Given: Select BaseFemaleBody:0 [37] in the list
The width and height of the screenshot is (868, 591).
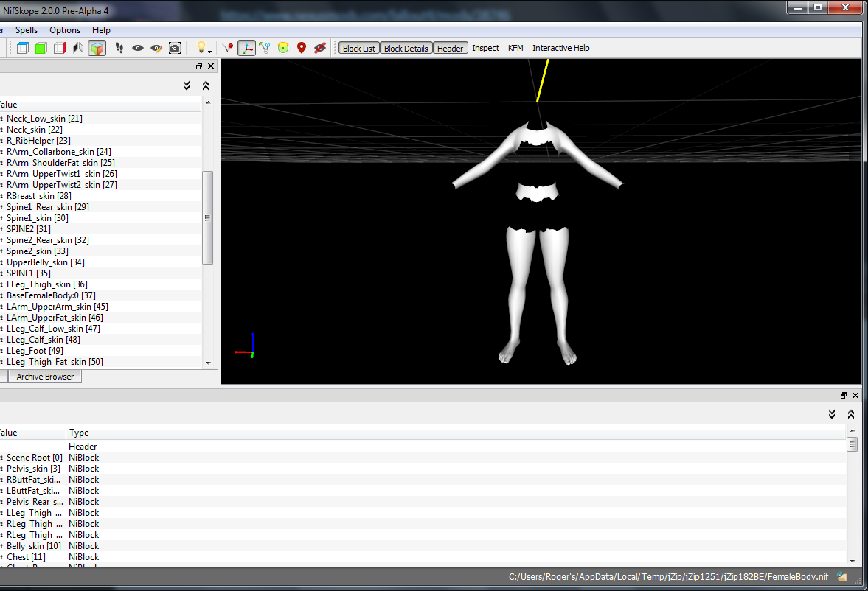Looking at the screenshot, I should click(x=51, y=295).
